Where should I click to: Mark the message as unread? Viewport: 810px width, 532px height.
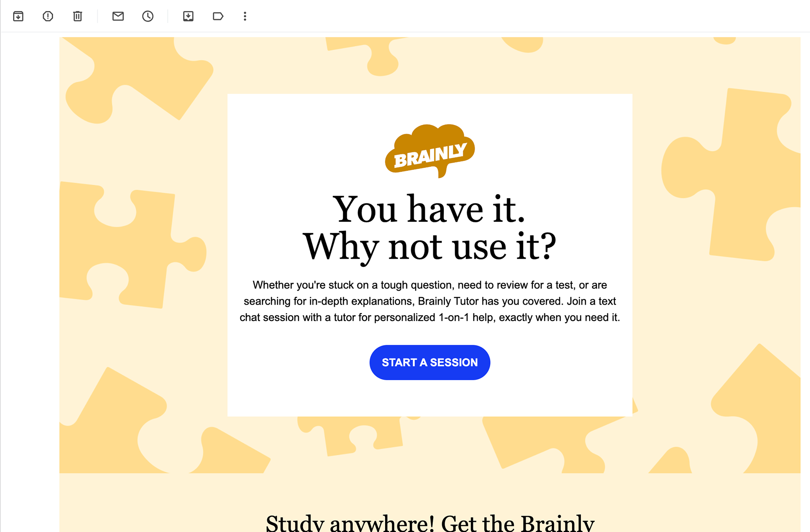118,16
